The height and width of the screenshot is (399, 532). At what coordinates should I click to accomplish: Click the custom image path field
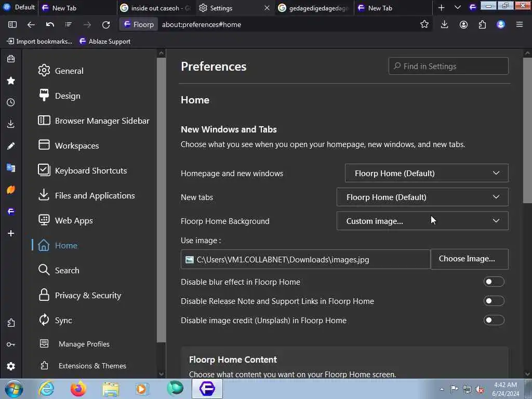tap(305, 259)
